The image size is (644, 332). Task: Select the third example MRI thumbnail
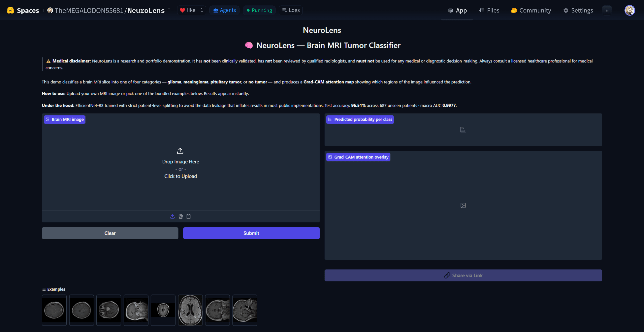point(109,310)
